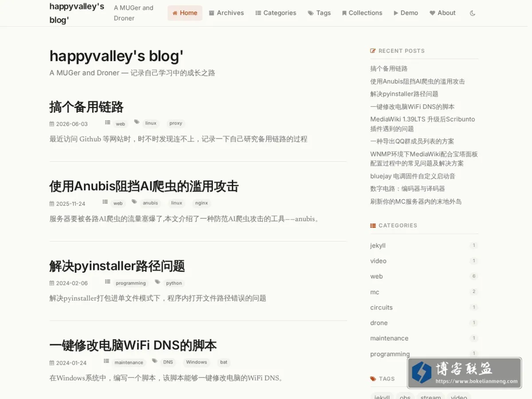Click date text 2025-11-24
Screen dimensions: 532x399
pyautogui.click(x=70, y=204)
